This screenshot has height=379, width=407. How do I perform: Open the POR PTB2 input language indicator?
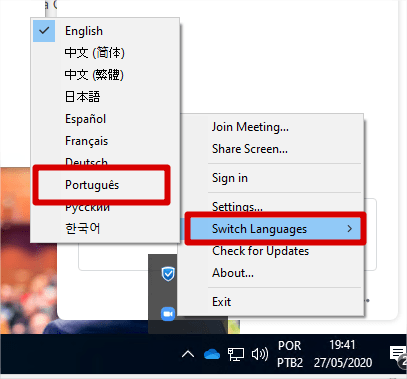point(290,354)
